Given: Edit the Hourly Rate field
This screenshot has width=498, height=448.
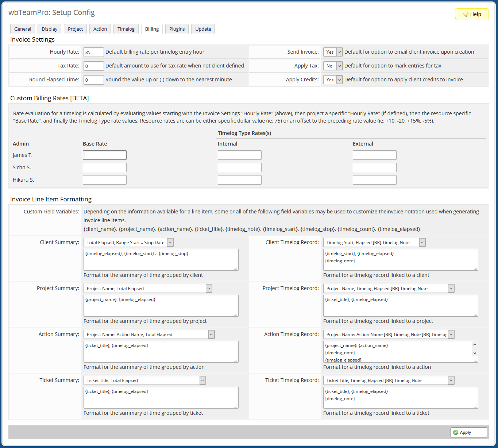Looking at the screenshot, I should click(93, 52).
